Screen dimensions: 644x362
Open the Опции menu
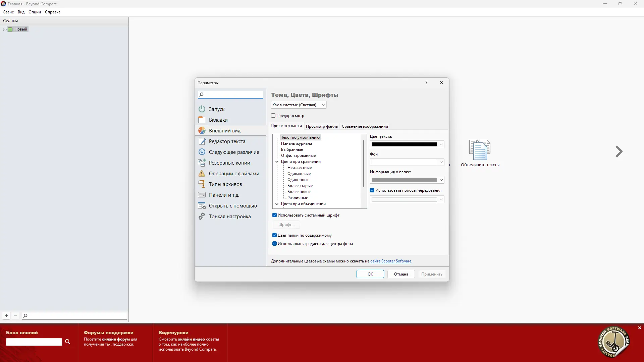[35, 12]
